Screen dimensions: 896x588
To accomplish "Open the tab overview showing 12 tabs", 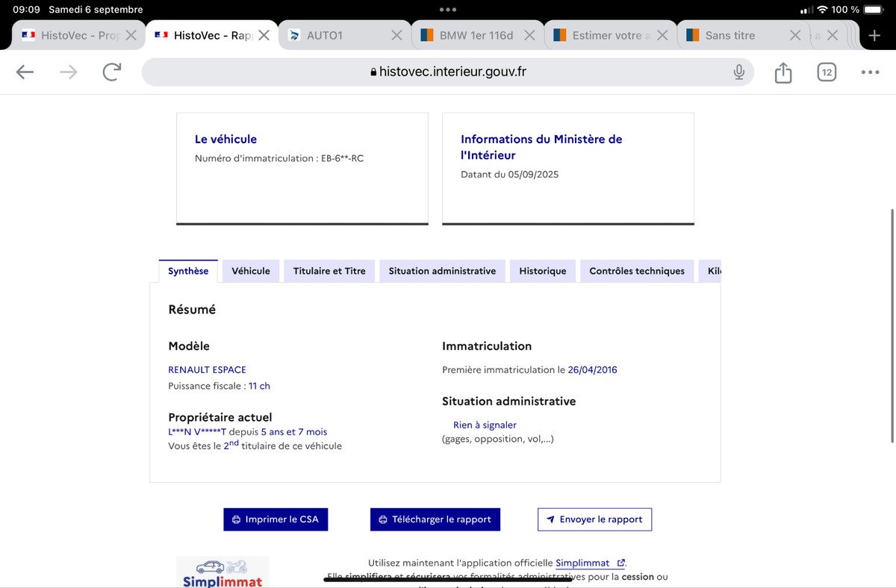I will (826, 72).
